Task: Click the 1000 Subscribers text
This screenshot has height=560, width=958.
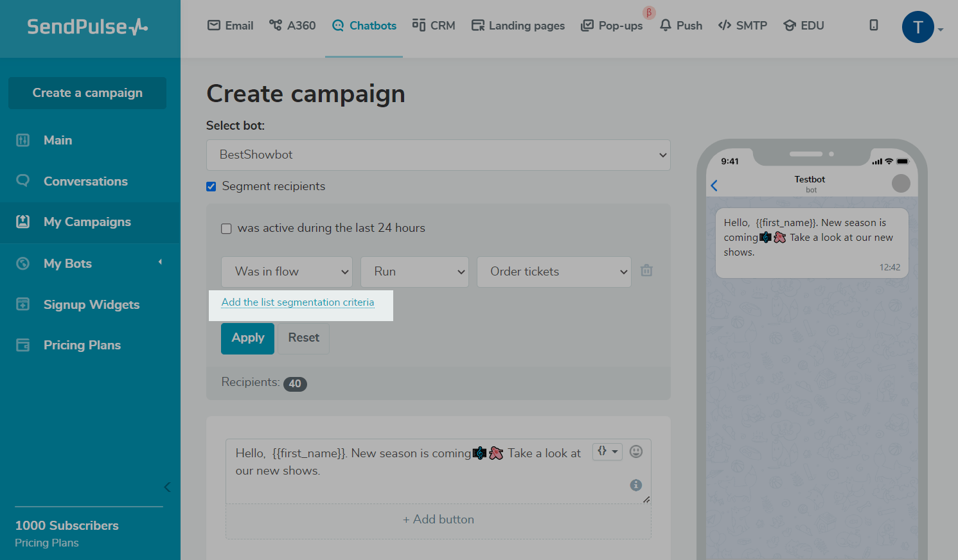Action: (67, 526)
